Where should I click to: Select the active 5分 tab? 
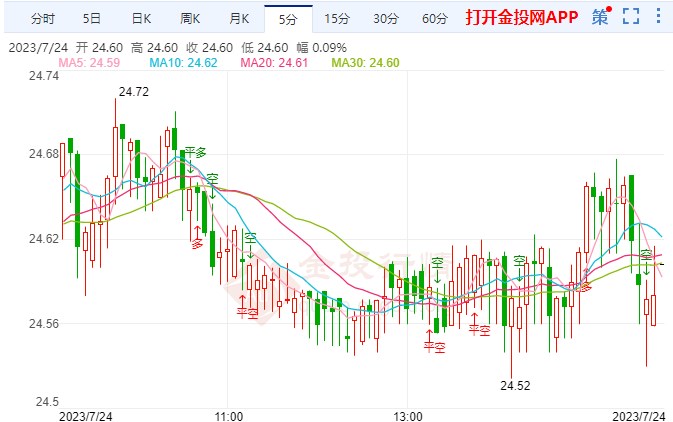[x=288, y=19]
